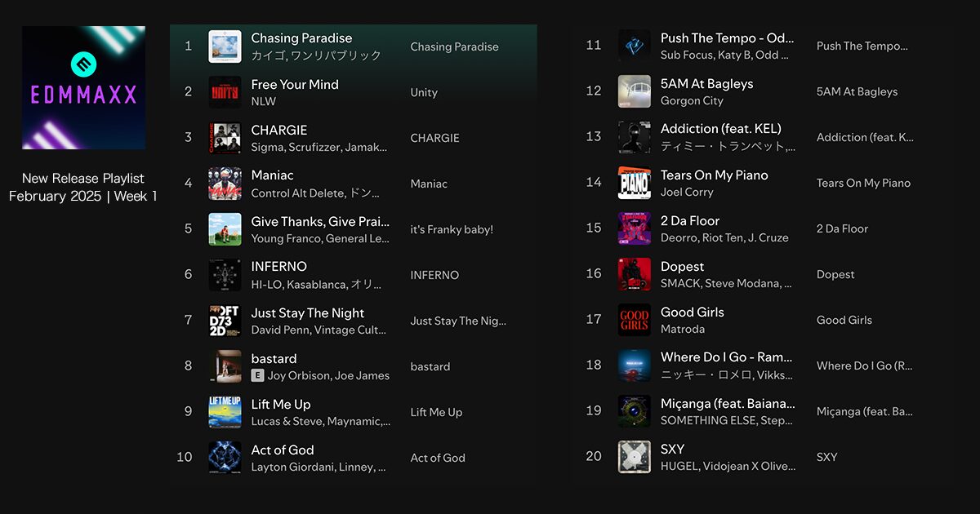Click the Addiction (feat. KEL) artwork
Screen dimensions: 980x514
tap(635, 137)
